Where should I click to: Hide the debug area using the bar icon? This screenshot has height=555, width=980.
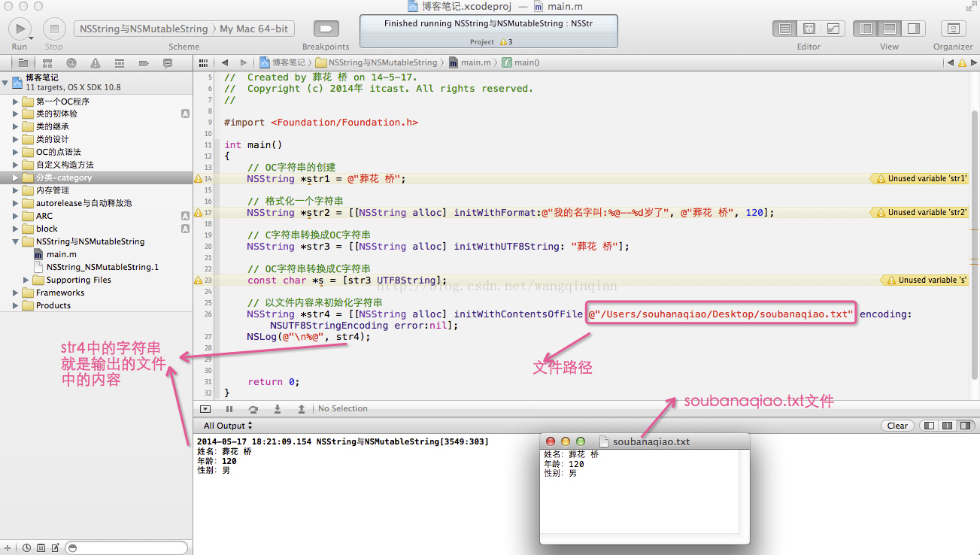(x=205, y=409)
